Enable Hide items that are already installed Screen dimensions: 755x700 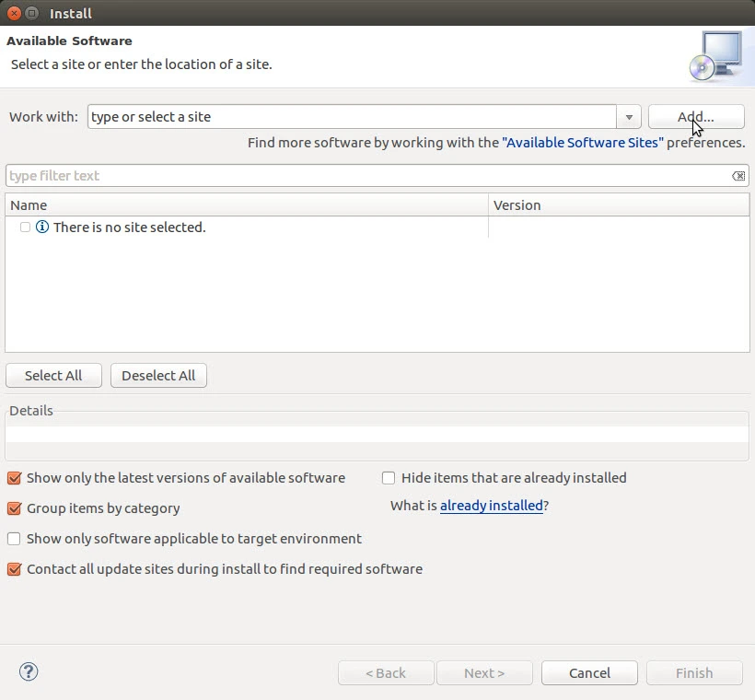(389, 478)
